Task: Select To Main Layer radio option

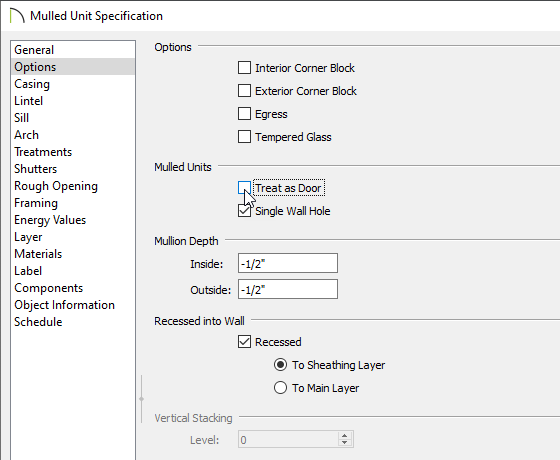Action: pyautogui.click(x=280, y=388)
